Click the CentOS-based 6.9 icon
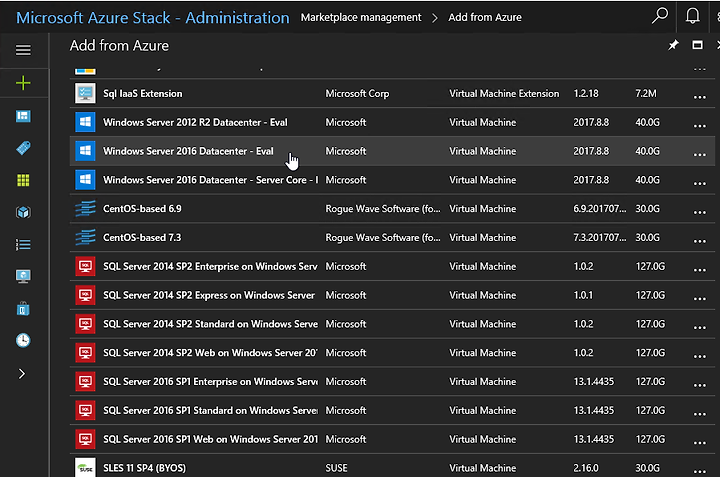This screenshot has height=477, width=720. [85, 208]
